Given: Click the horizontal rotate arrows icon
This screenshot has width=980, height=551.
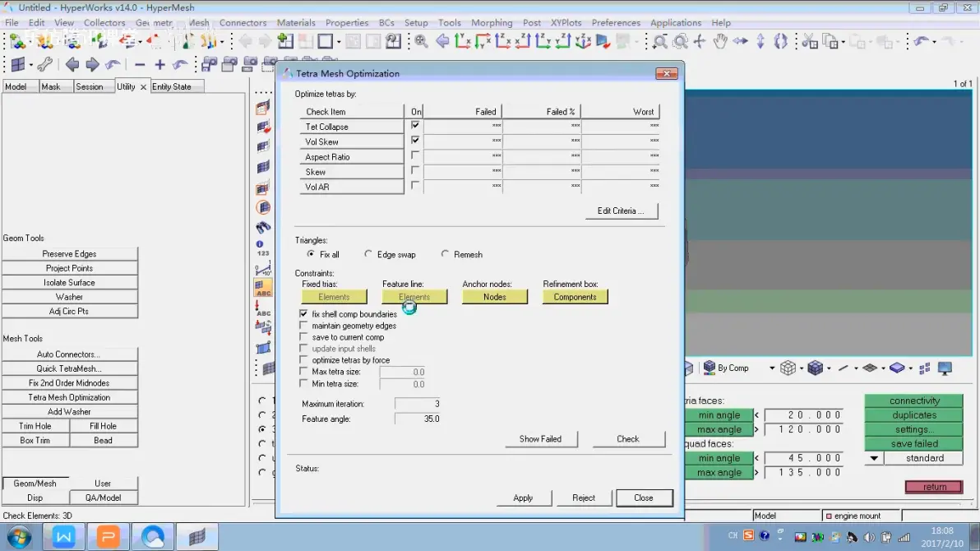Looking at the screenshot, I should (741, 41).
